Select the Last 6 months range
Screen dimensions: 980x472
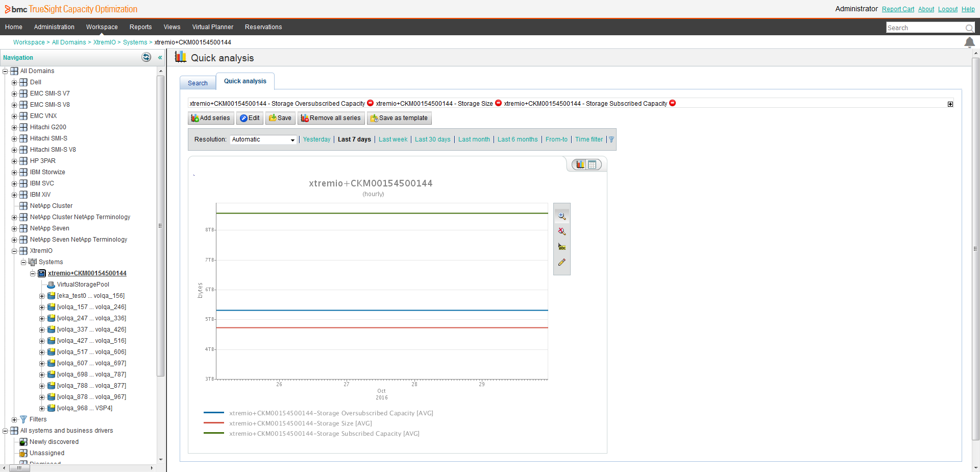click(x=518, y=139)
